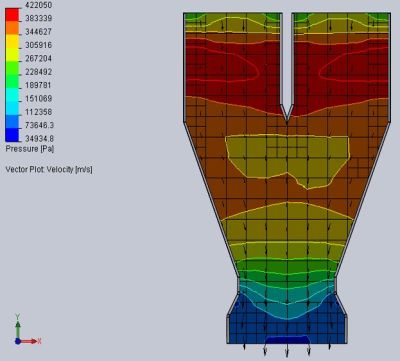Click the coordinate triad X axis arrow
The width and height of the screenshot is (400, 361).
(31, 341)
